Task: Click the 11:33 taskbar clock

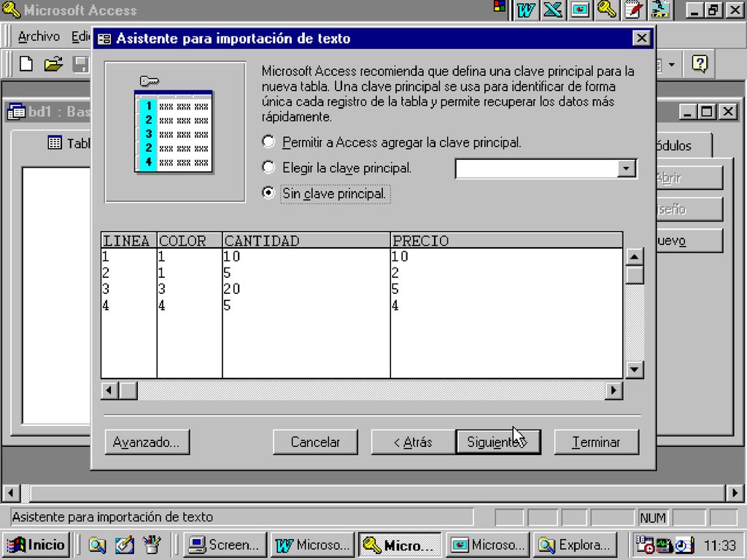Action: [x=720, y=545]
